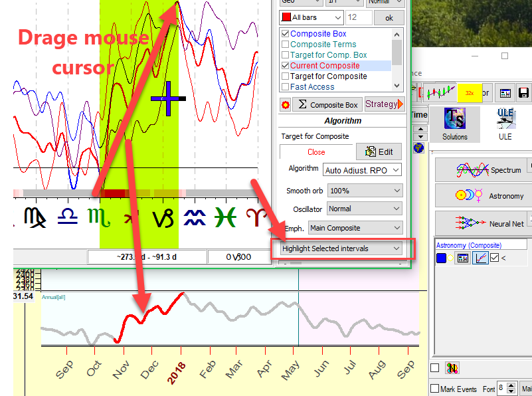Click the red flower icon beside Composite Box
Image resolution: width=532 pixels, height=396 pixels.
pyautogui.click(x=285, y=104)
